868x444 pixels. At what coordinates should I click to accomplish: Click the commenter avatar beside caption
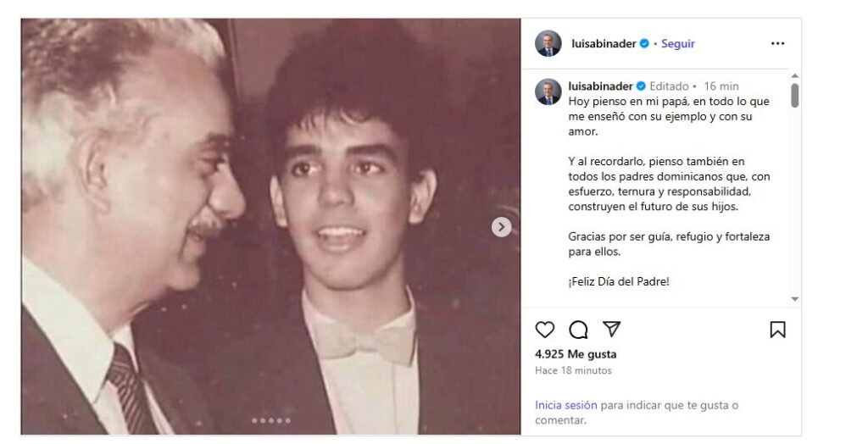548,92
